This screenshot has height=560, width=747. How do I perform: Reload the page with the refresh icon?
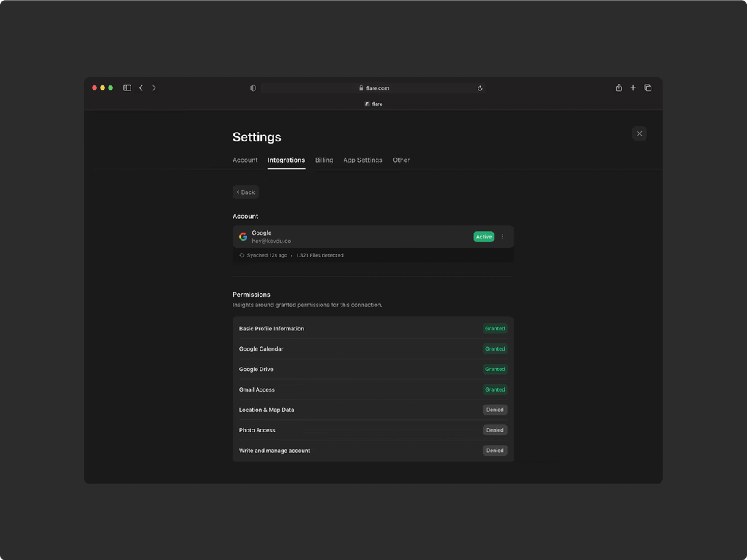click(480, 89)
